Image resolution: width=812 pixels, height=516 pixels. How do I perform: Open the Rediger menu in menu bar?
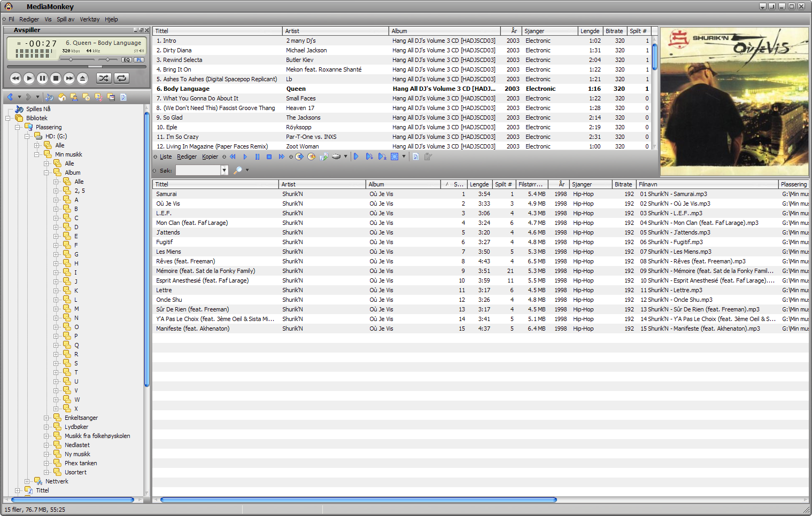(29, 19)
